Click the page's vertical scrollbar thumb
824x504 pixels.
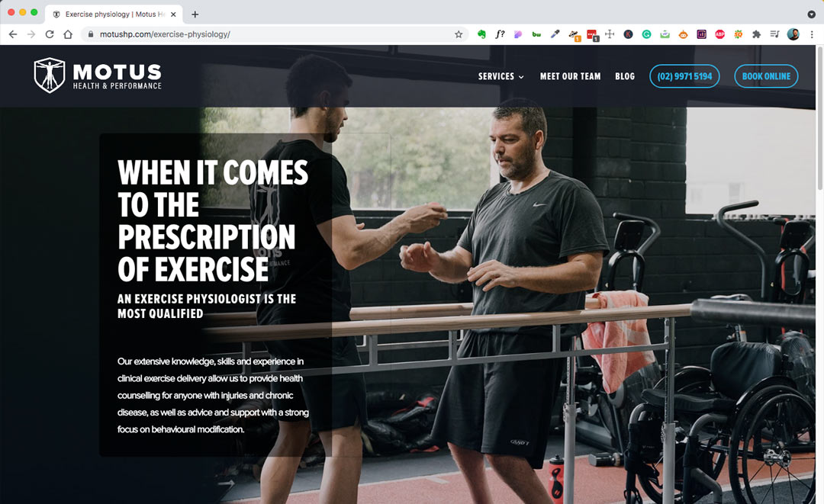coord(819,118)
